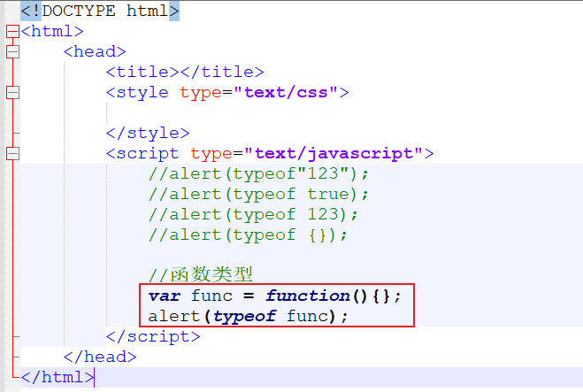Click the opening <head> tag
Image resolution: width=583 pixels, height=392 pixels.
click(x=95, y=51)
